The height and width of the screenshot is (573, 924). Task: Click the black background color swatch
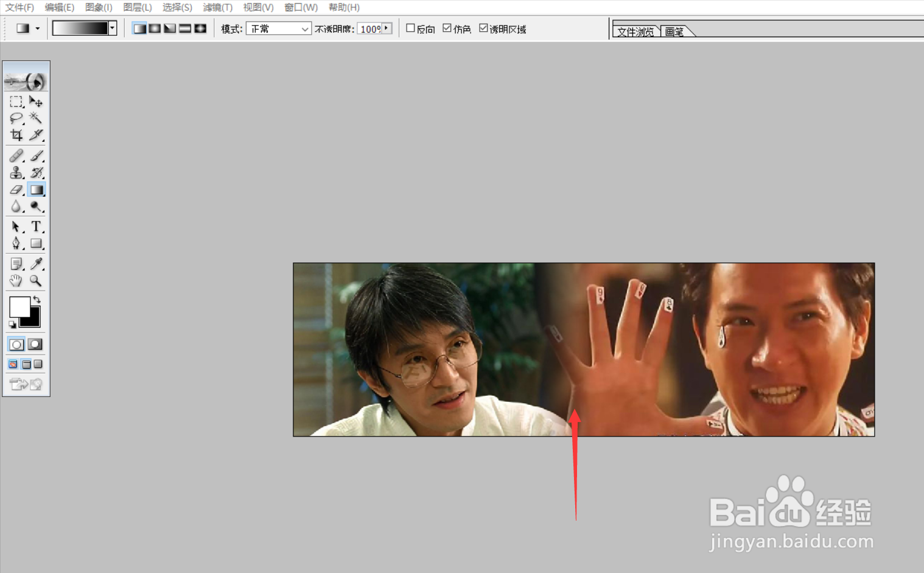[x=33, y=320]
